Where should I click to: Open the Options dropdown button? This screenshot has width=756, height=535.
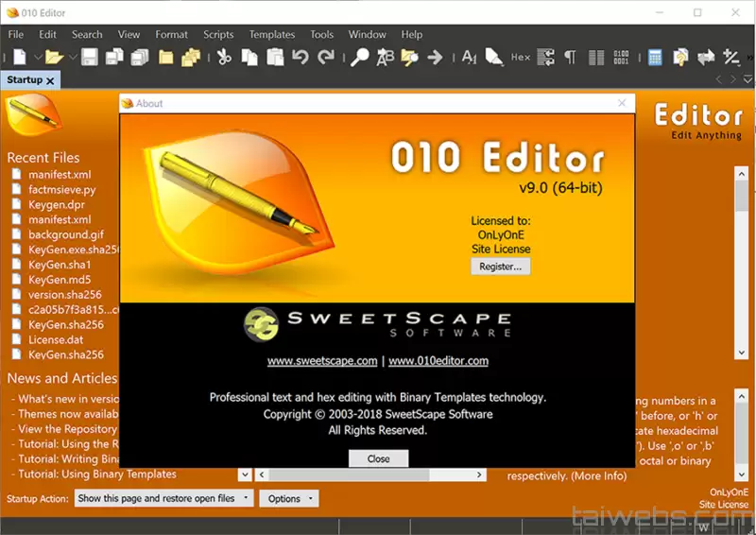[289, 498]
